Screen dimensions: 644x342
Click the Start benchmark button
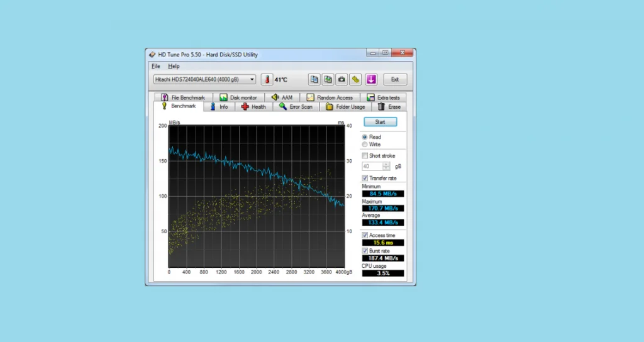pos(380,122)
